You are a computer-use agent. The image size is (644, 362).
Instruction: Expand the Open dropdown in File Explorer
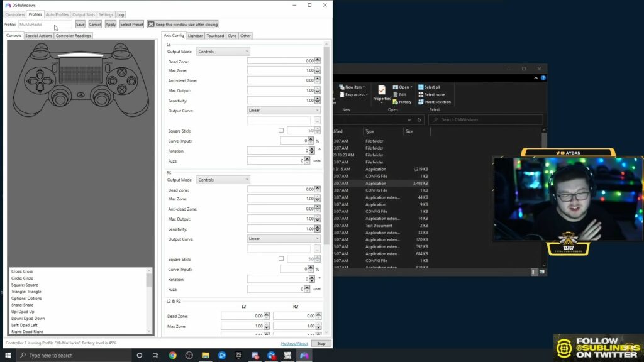(402, 87)
